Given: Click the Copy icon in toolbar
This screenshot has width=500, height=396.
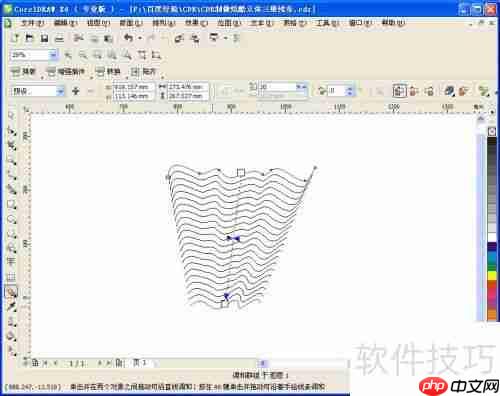Looking at the screenshot, I should point(94,39).
